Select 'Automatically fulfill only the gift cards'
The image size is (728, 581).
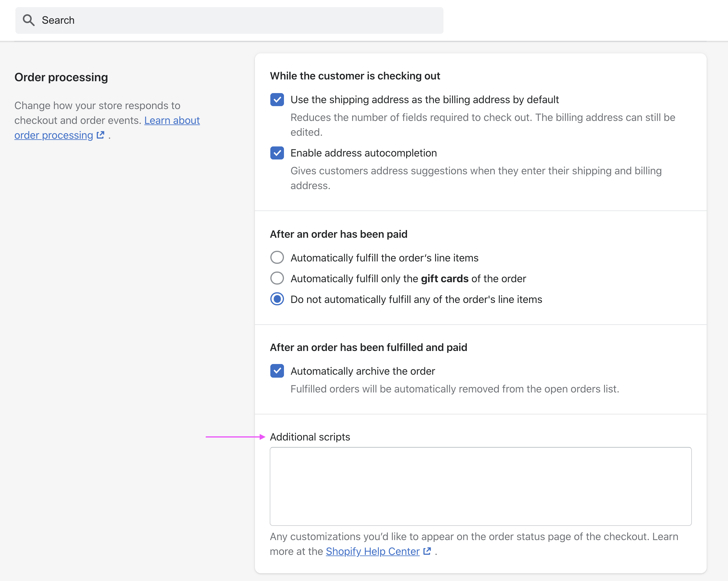[x=277, y=279]
